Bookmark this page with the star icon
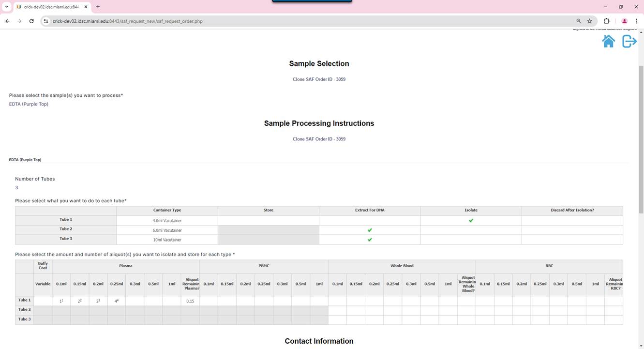This screenshot has width=644, height=349. pos(589,21)
